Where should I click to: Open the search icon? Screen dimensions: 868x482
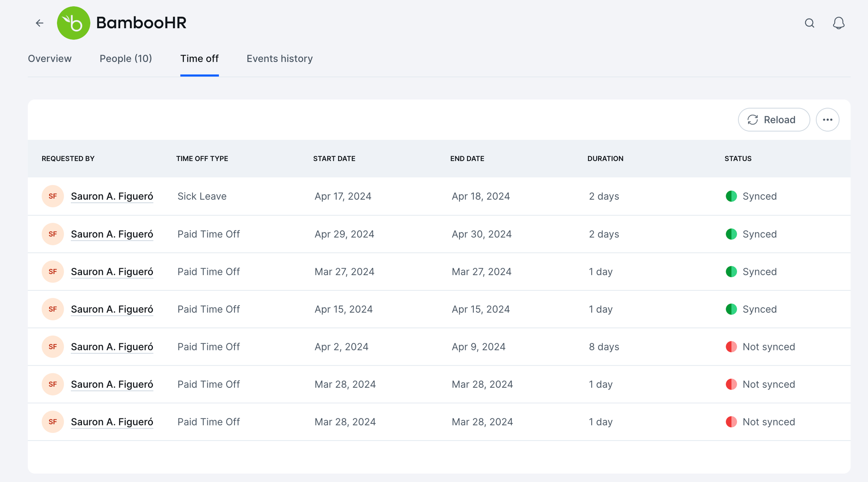point(809,23)
